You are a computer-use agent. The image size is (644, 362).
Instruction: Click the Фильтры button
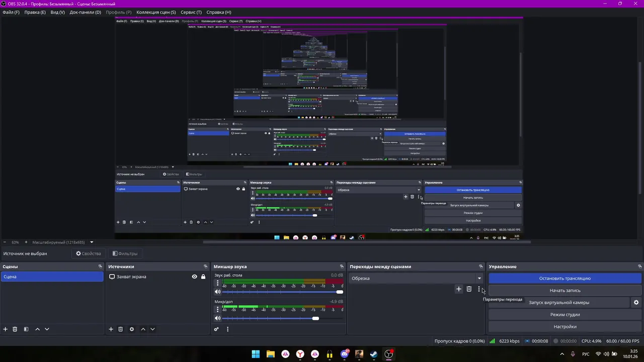125,253
